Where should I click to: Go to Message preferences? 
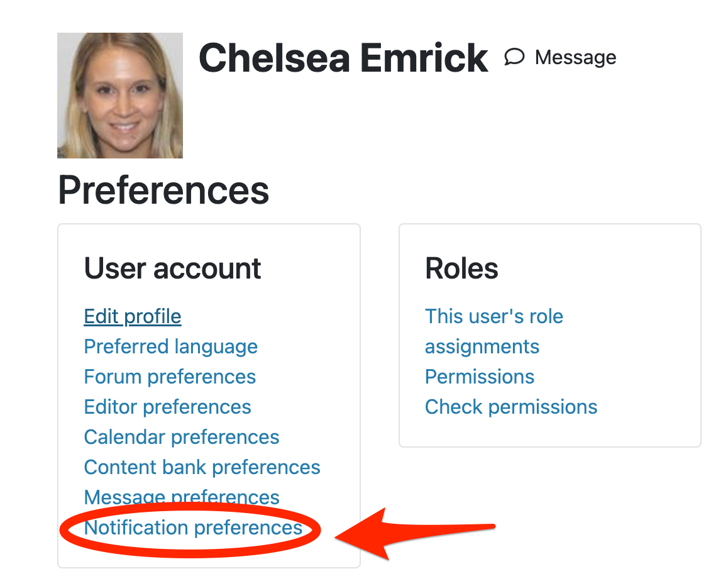182,497
